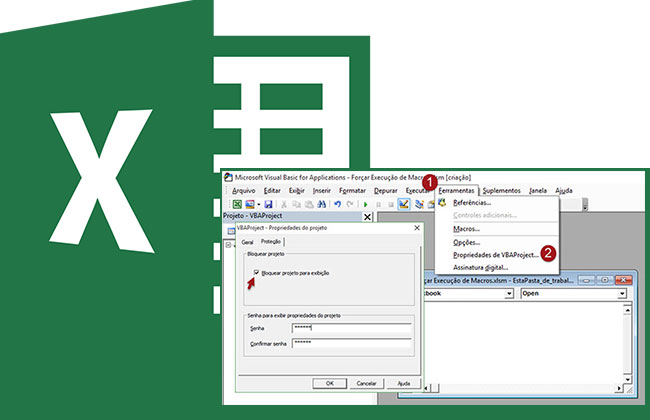The image size is (650, 420).
Task: Click the green Run macro play icon
Action: pos(366,204)
